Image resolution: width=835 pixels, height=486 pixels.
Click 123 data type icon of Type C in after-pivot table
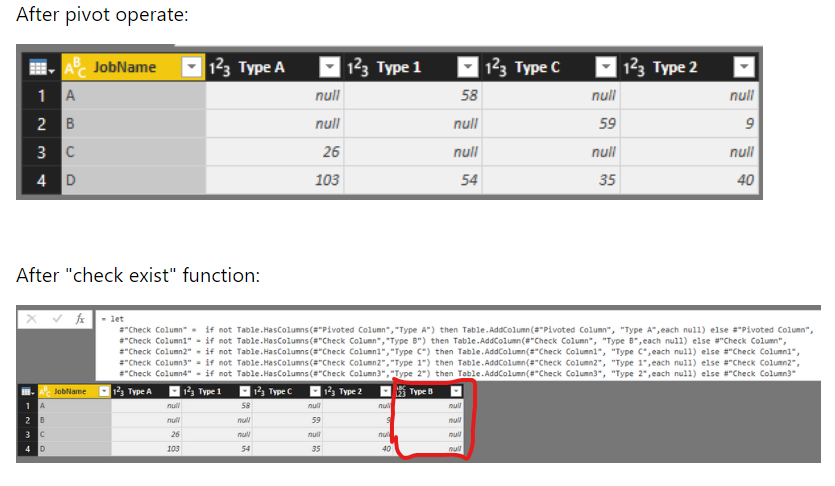[495, 68]
